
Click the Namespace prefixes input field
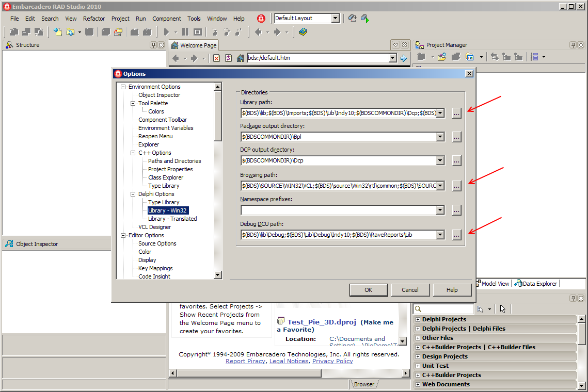pyautogui.click(x=339, y=210)
